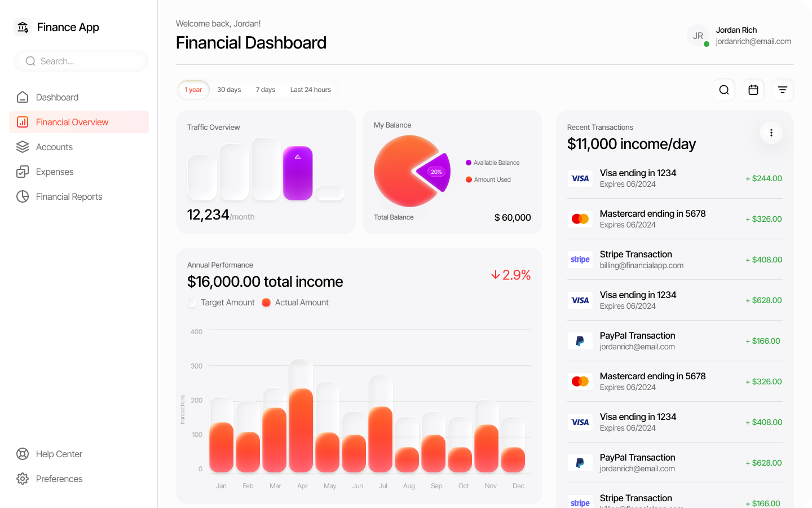This screenshot has height=508, width=812.
Task: Click jordanrich@email.com under the profile name
Action: [x=753, y=41]
